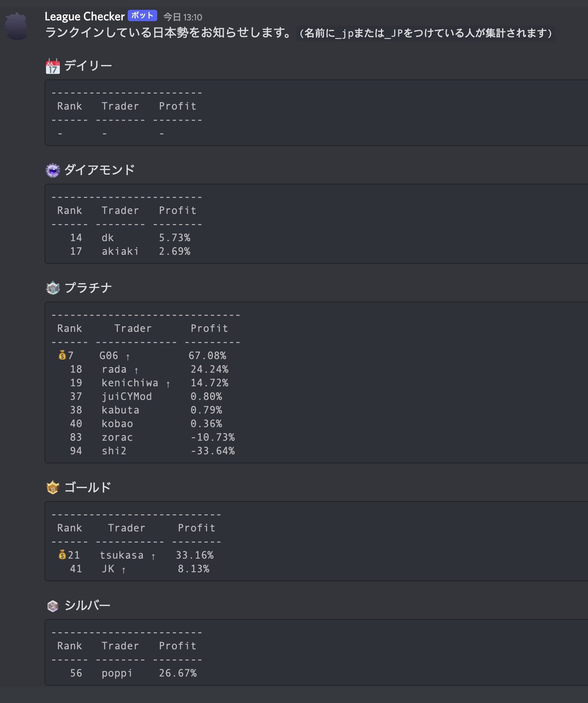
Task: Click tsukasa's profit value 33.16%
Action: tap(195, 555)
